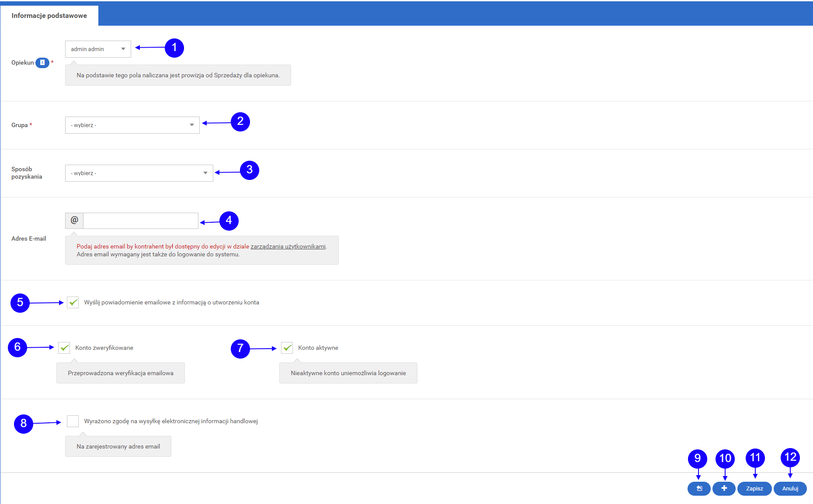Click the plus icon button
The image size is (813, 504).
tap(724, 488)
